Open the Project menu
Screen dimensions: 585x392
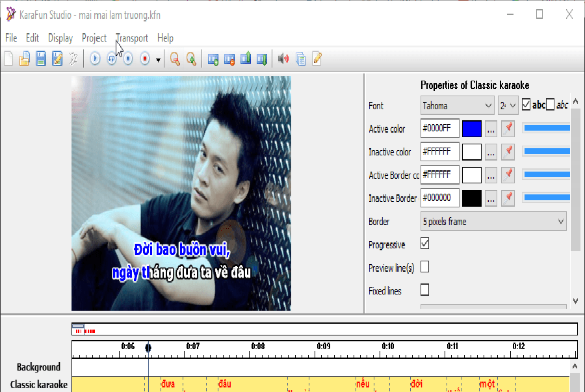click(x=94, y=38)
